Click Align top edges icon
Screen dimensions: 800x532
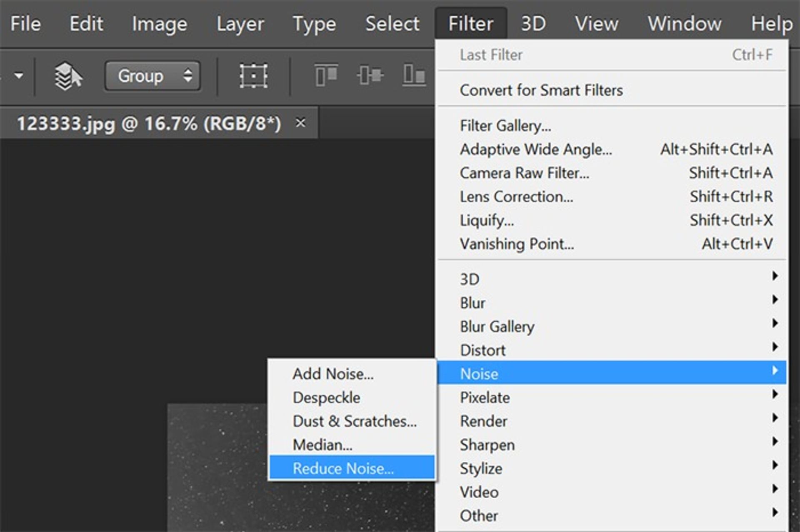[x=326, y=75]
